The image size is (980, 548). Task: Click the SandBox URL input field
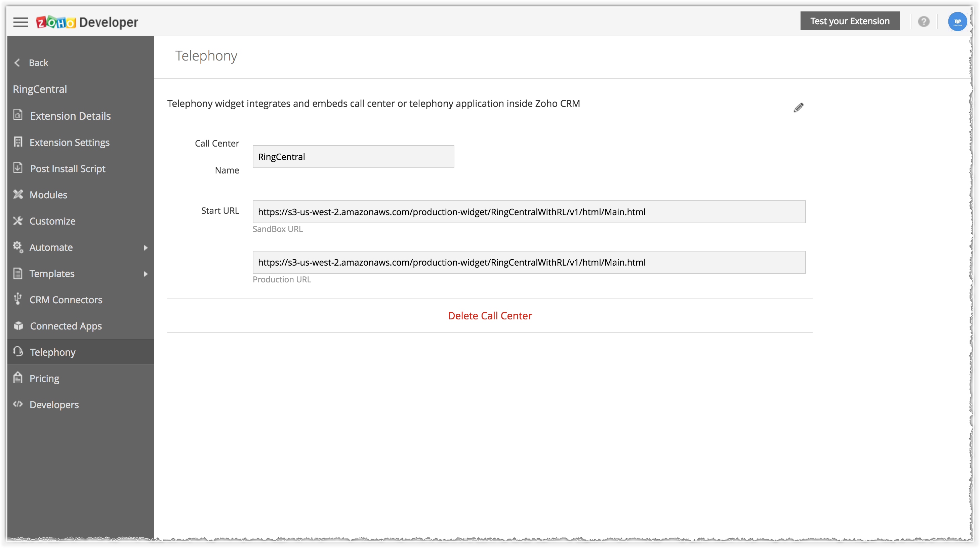point(528,211)
